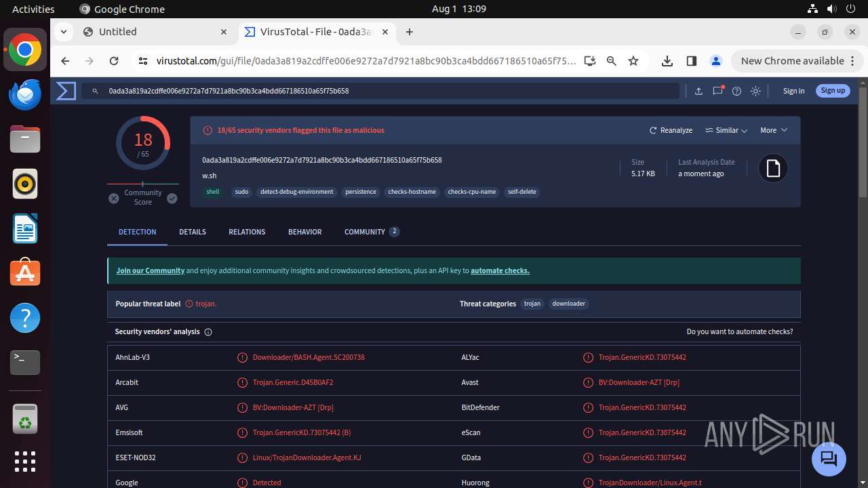Open the help question mark icon
868x488 pixels.
pyautogui.click(x=736, y=91)
